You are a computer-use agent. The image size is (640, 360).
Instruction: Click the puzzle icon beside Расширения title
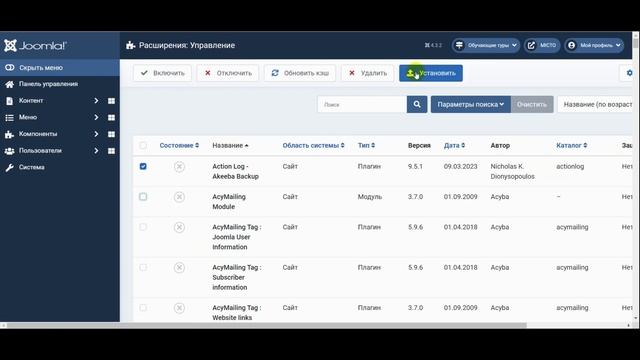(130, 45)
